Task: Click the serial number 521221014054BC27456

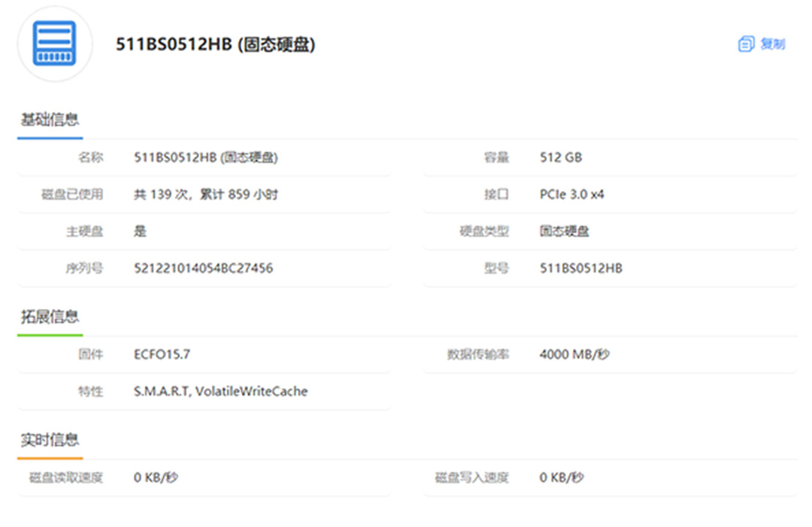Action: tap(203, 268)
